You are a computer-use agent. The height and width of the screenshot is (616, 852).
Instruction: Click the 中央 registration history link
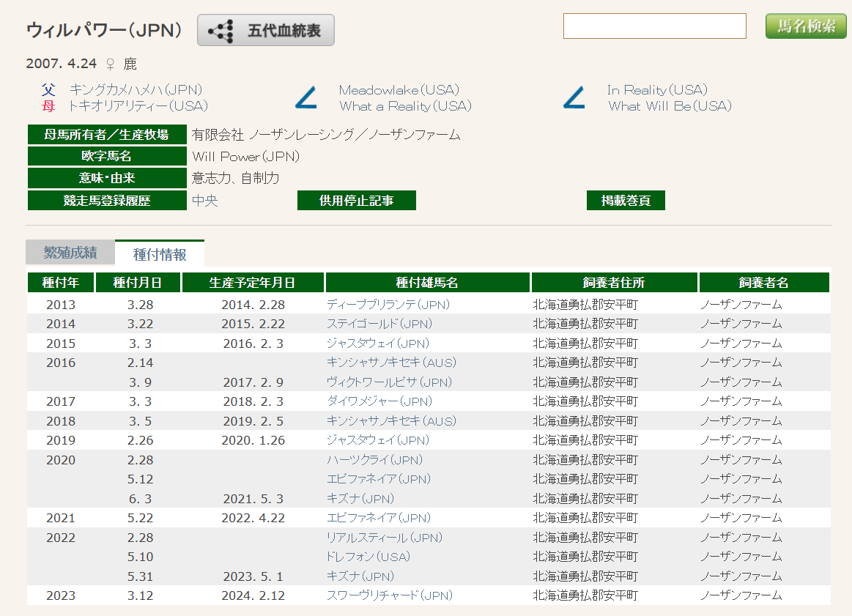point(205,201)
